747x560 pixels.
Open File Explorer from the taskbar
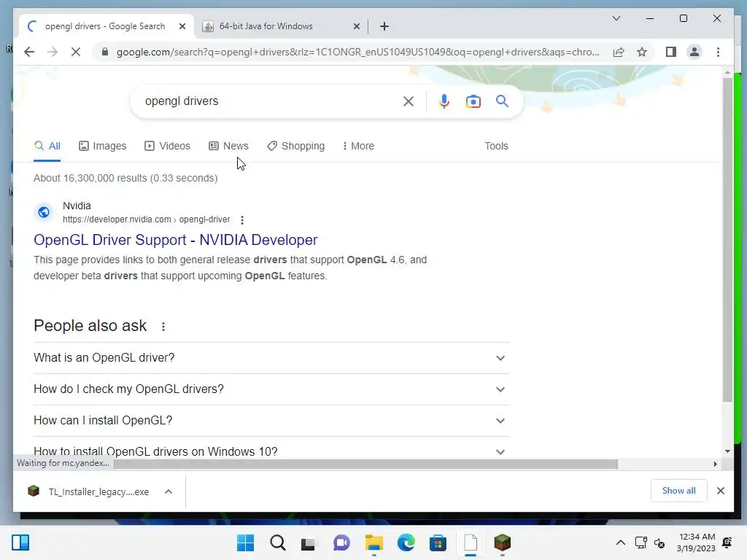[374, 542]
